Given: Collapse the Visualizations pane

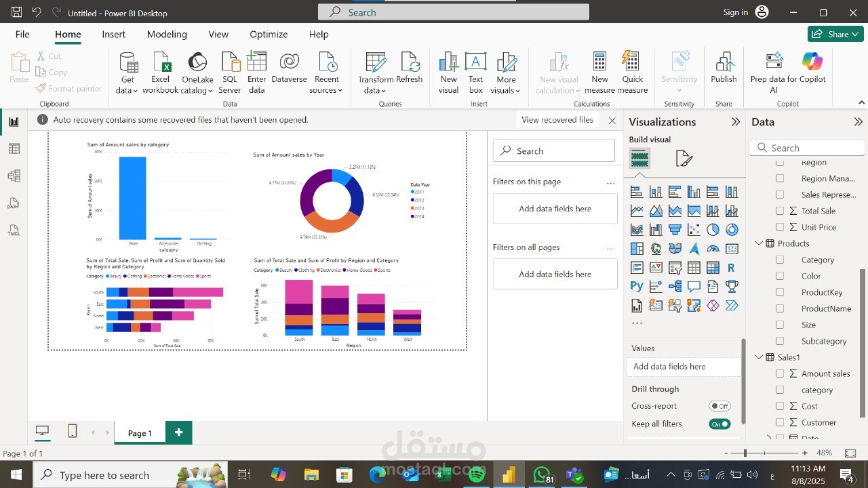Looking at the screenshot, I should coord(735,122).
